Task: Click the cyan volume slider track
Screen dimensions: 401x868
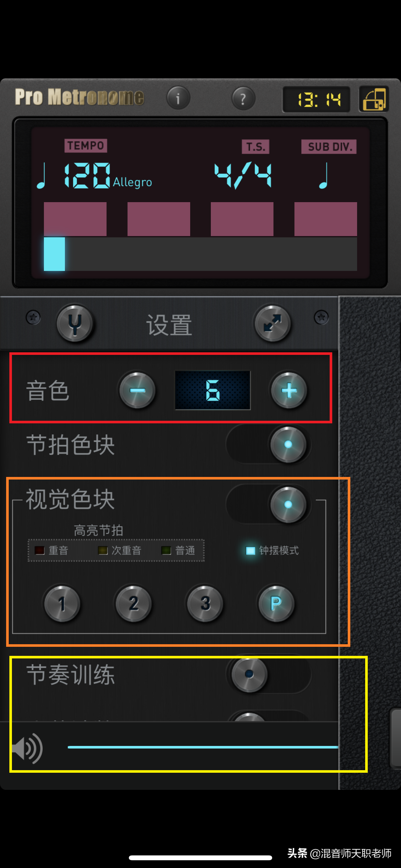Action: (203, 747)
